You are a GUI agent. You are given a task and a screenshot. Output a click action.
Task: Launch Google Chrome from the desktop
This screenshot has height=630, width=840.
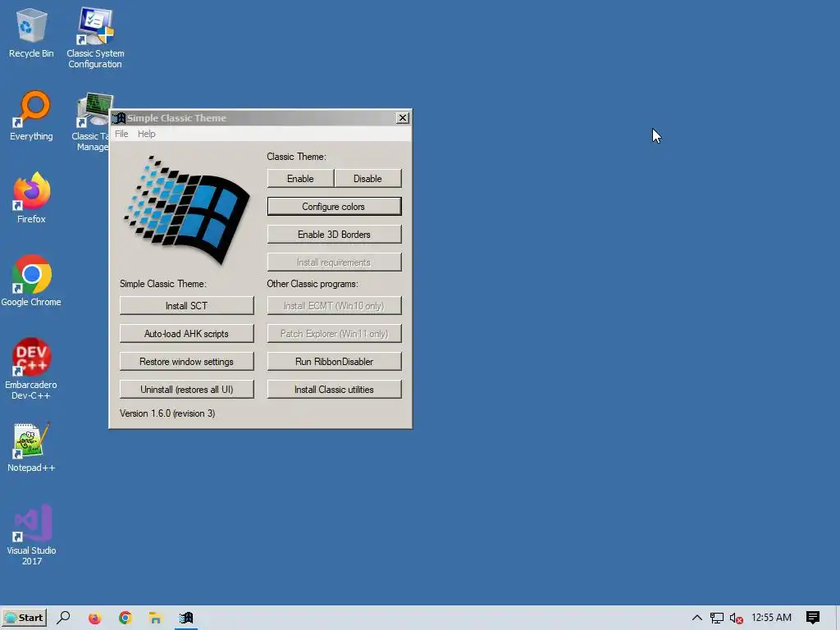(x=31, y=281)
